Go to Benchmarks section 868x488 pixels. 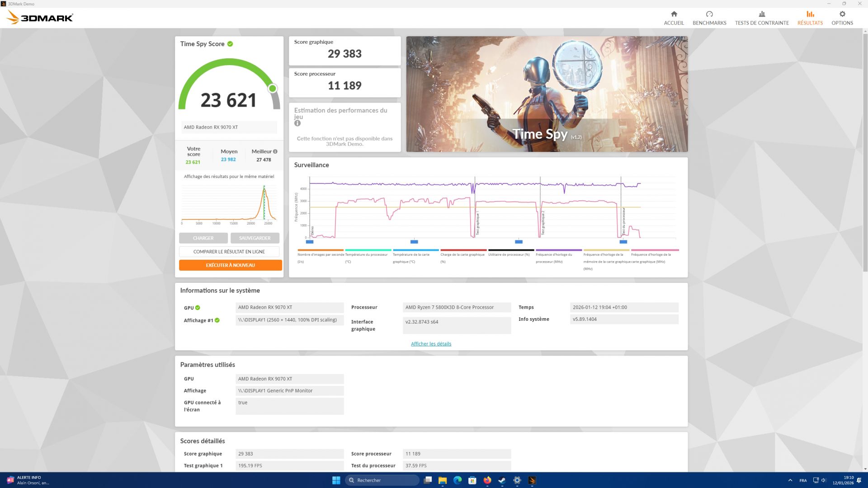coord(709,18)
